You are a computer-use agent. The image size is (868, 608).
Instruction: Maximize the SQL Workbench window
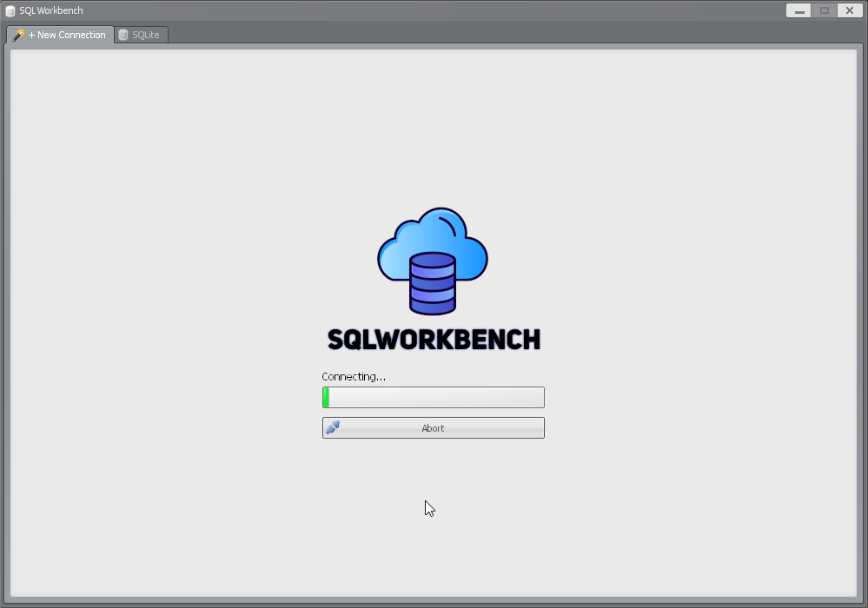825,10
